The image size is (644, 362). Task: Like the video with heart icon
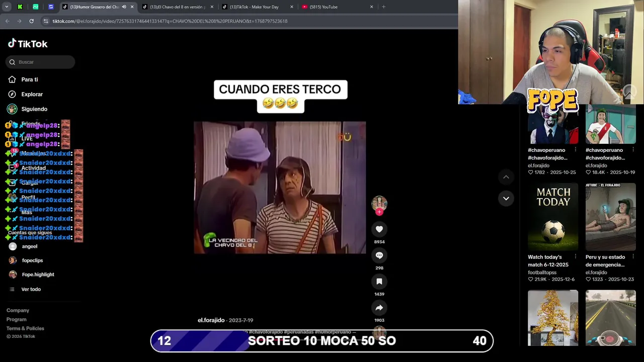pyautogui.click(x=379, y=229)
